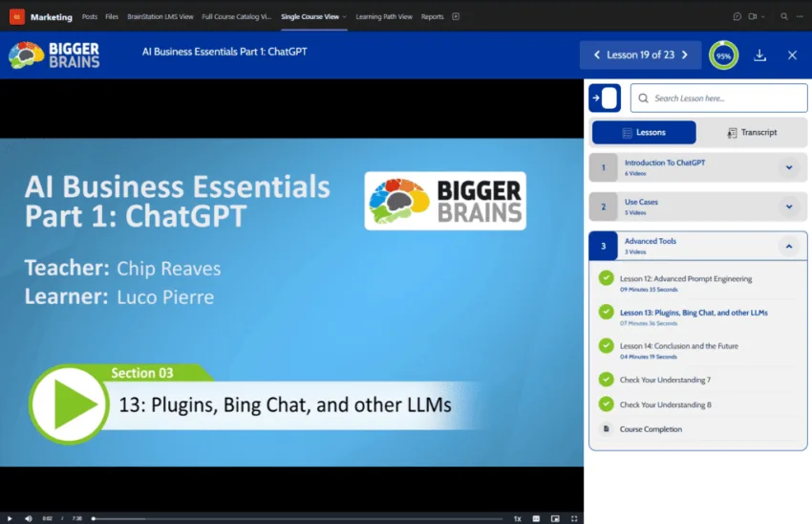Click the Marketing team avatar icon

16,16
